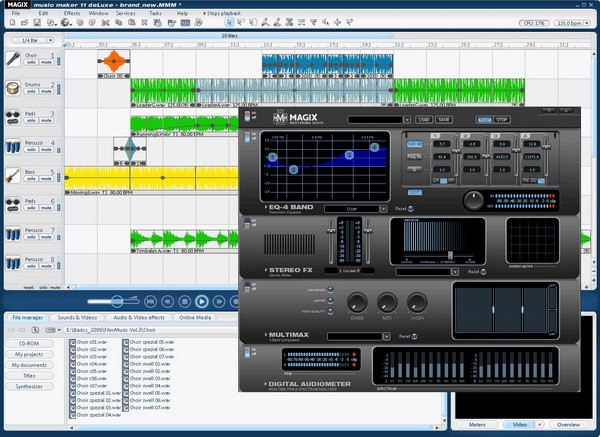Switch to Audio & Video effects tab
Screen dimensions: 600x437
139,317
